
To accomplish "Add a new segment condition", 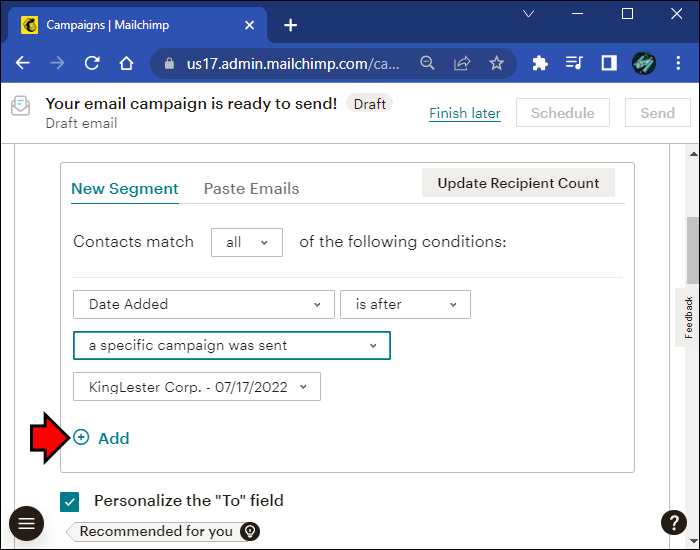I will 101,438.
